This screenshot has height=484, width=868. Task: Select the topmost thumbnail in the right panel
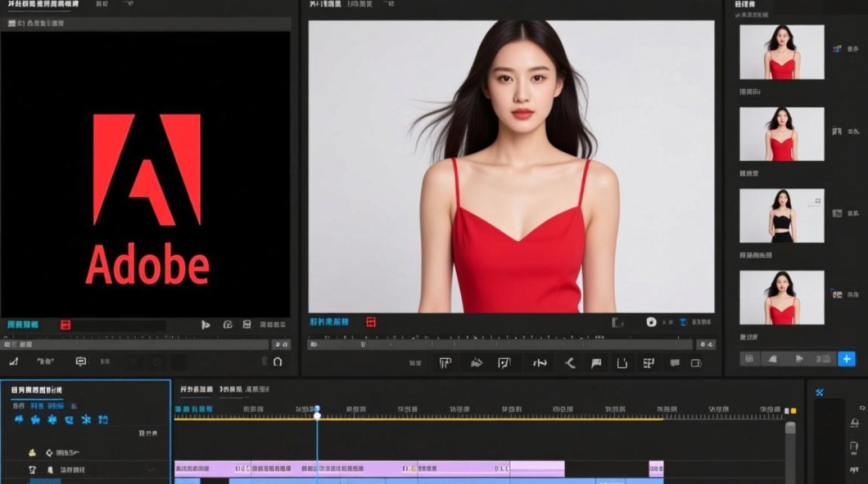coord(781,52)
